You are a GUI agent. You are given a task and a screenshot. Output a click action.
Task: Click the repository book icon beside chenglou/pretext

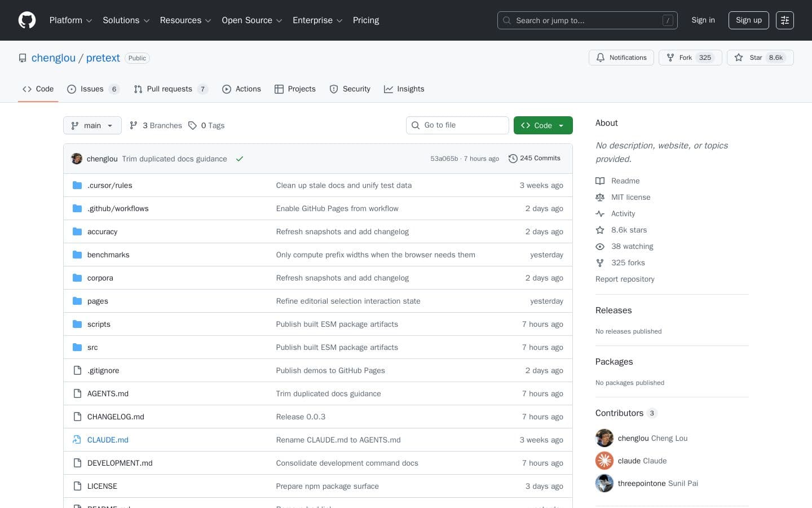click(23, 58)
